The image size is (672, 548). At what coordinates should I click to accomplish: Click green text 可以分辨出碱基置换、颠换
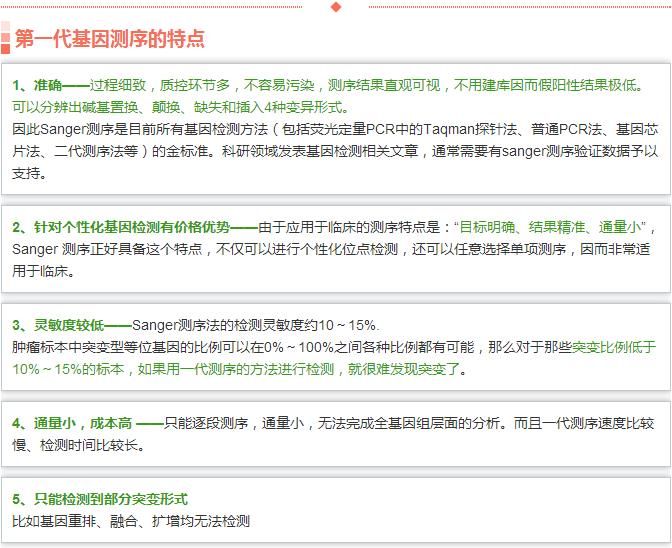(x=110, y=107)
